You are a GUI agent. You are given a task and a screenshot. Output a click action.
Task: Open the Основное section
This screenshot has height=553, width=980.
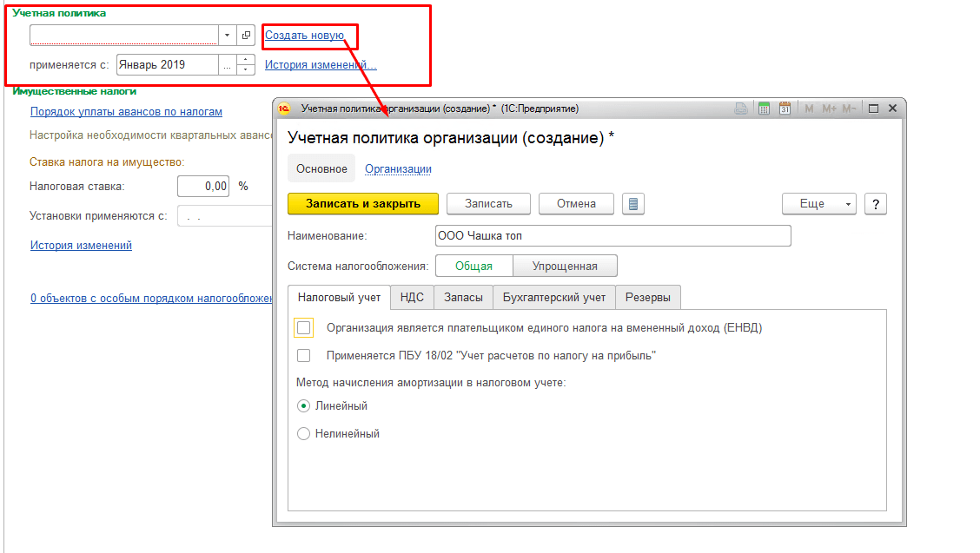[x=321, y=168]
